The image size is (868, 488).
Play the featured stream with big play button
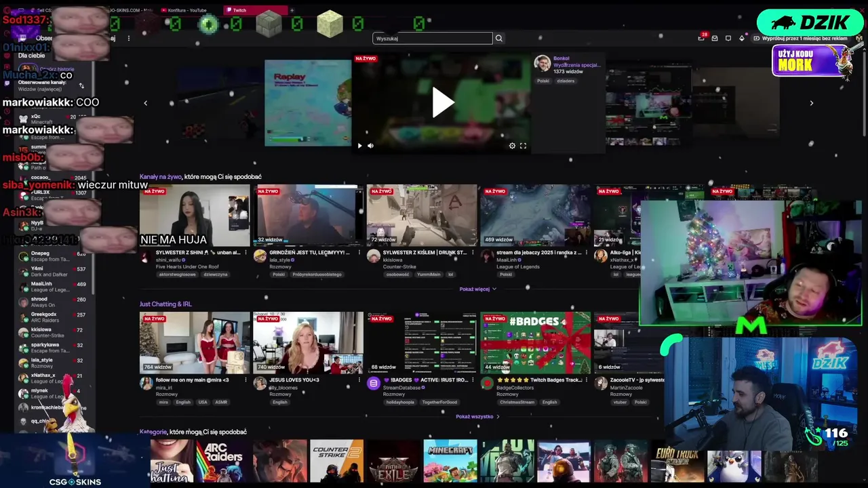point(443,102)
